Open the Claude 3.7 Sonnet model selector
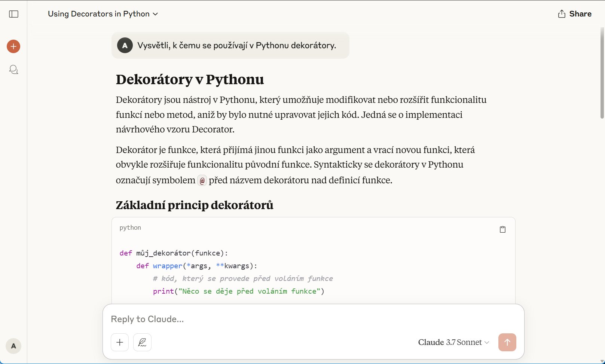 453,342
